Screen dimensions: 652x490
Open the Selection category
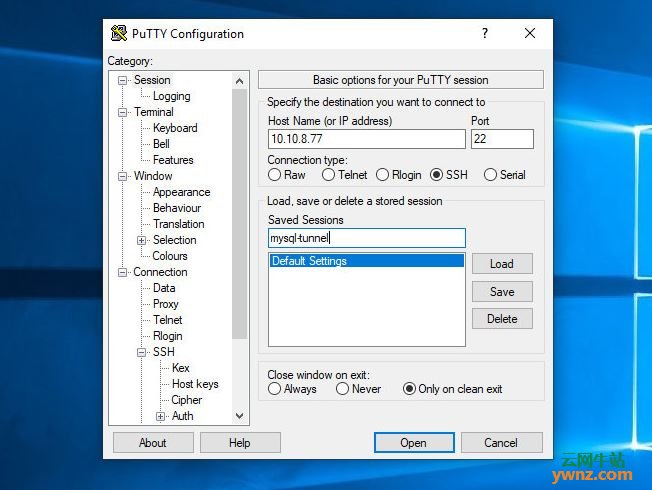tap(175, 240)
